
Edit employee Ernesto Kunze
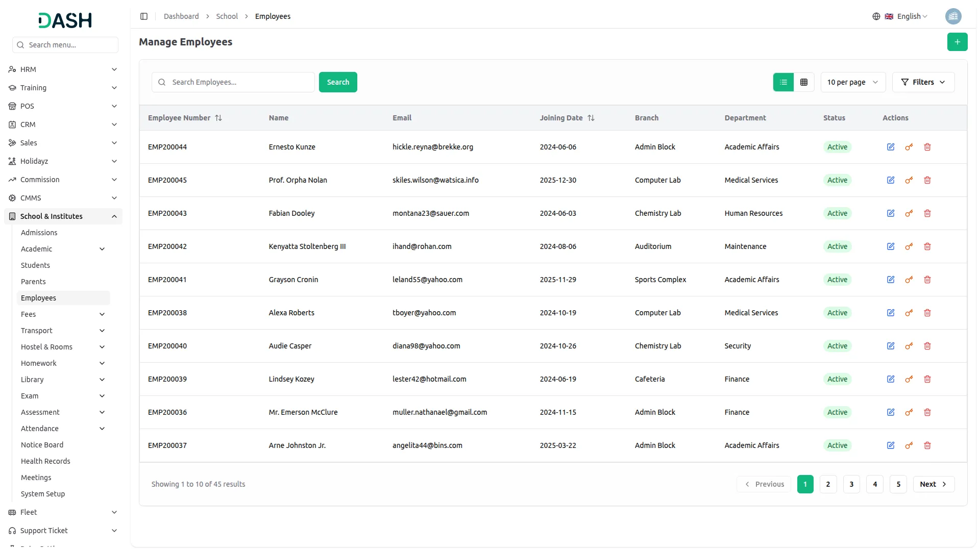pyautogui.click(x=891, y=147)
